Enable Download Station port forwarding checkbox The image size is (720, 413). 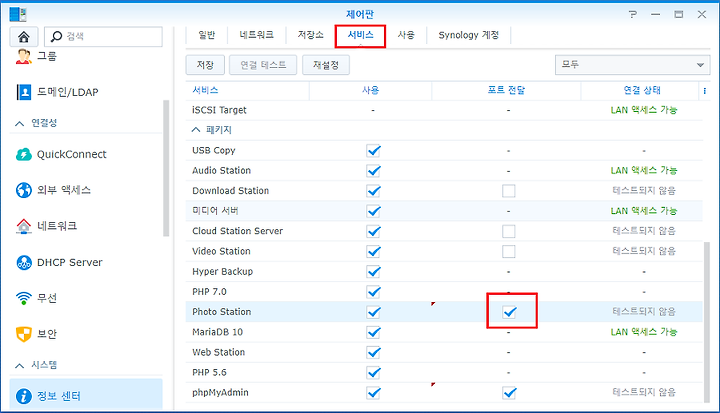coord(508,191)
